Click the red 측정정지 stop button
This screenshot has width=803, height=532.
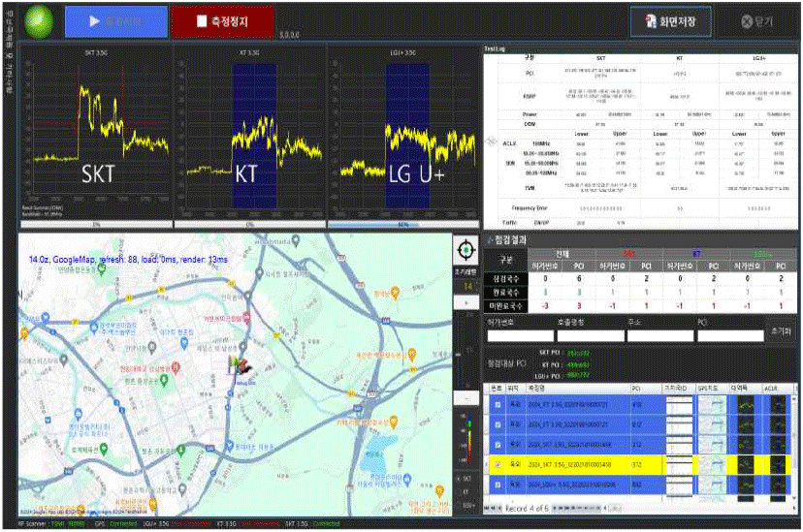[223, 21]
